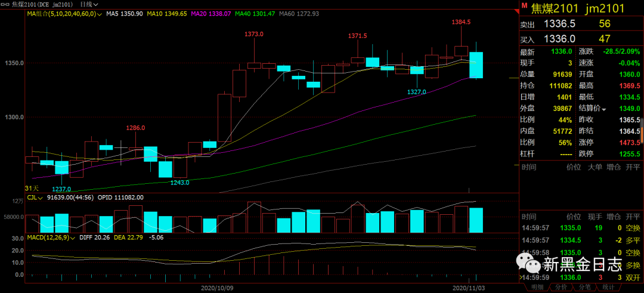Click the MA10 1349.65 label
This screenshot has width=644, height=293.
pyautogui.click(x=167, y=14)
